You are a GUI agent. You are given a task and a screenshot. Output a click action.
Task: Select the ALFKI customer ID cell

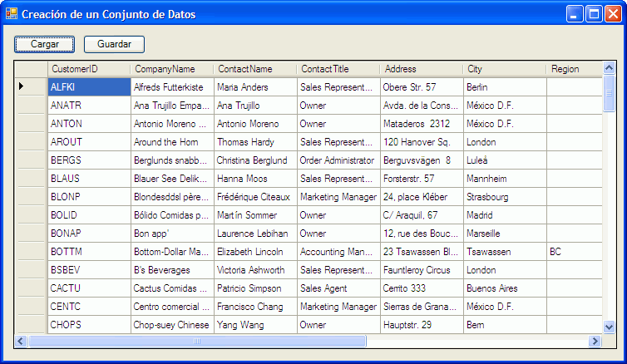[88, 86]
